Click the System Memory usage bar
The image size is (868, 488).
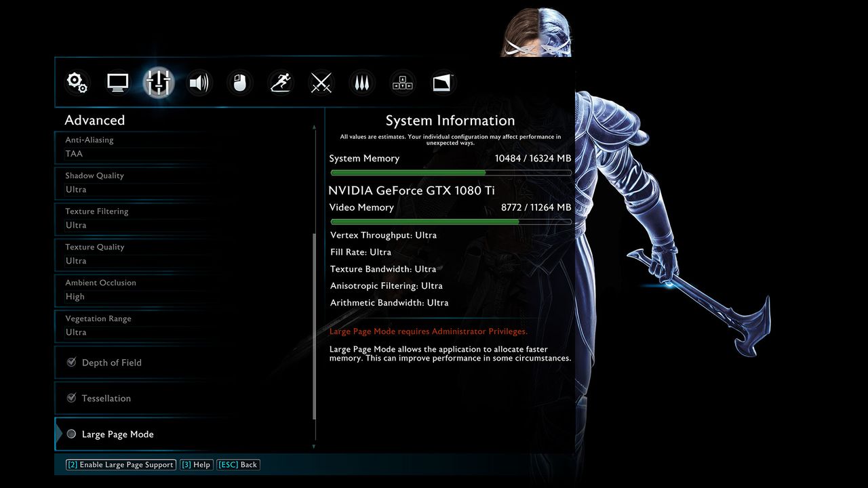(x=450, y=173)
